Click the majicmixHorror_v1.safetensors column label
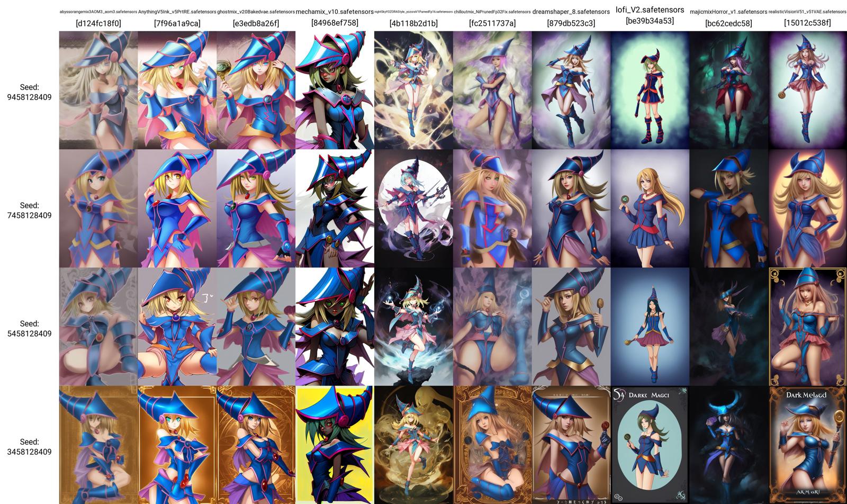 pos(728,12)
